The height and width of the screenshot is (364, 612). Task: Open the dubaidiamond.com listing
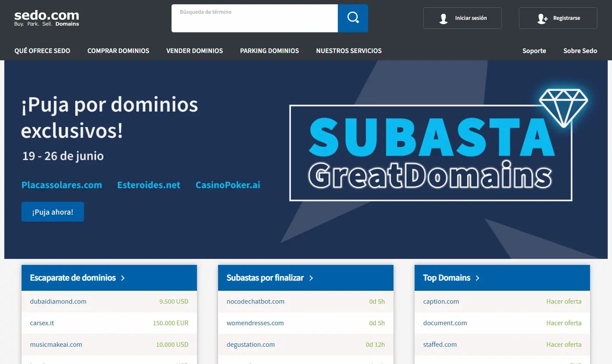tap(58, 302)
